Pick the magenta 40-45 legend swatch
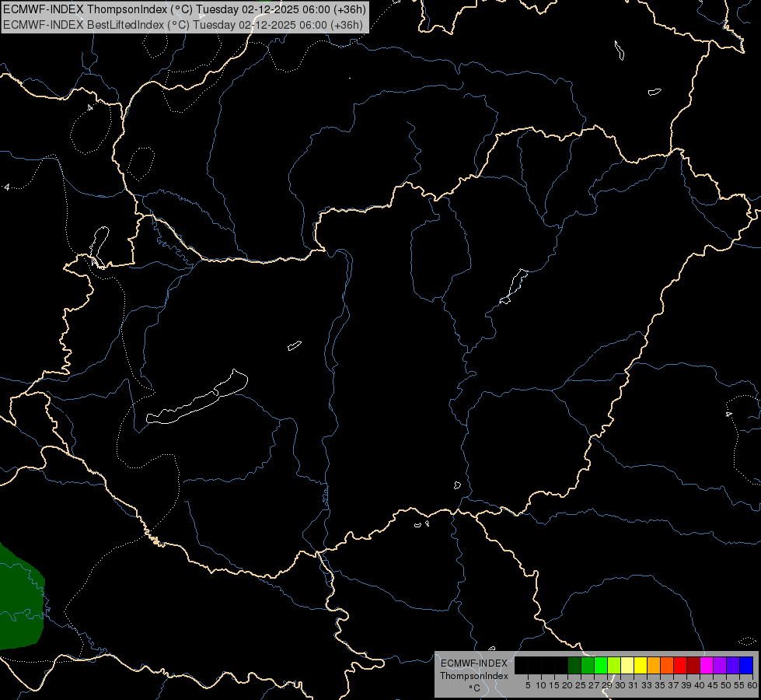The width and height of the screenshot is (761, 700). 707,665
